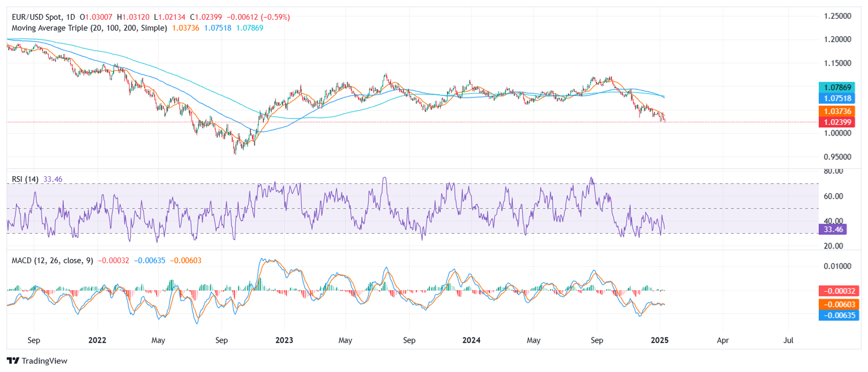Select the EUR/USD Spot symbol title

tap(36, 17)
